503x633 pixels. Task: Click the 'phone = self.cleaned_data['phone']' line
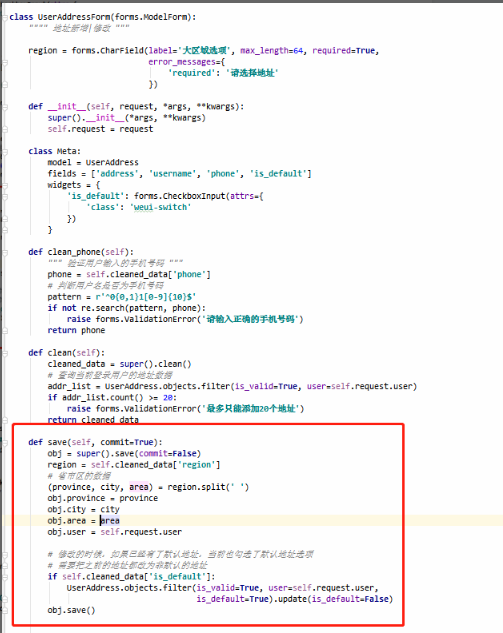[129, 275]
